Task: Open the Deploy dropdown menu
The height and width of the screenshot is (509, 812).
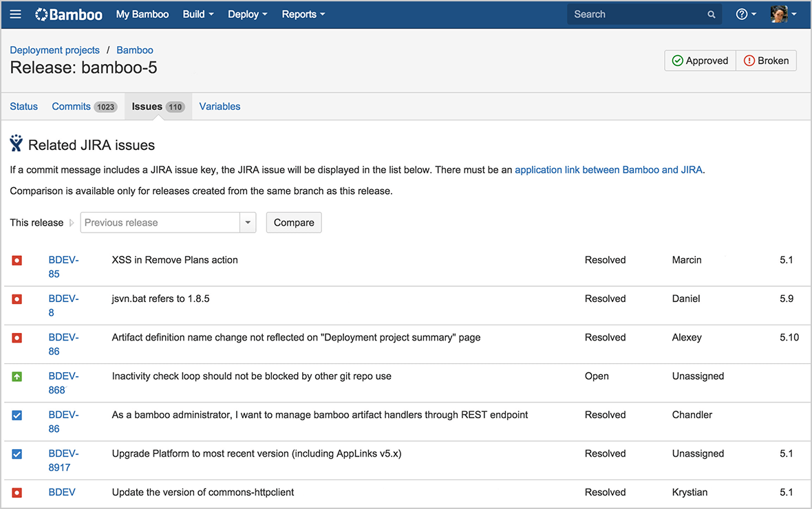Action: [x=247, y=14]
